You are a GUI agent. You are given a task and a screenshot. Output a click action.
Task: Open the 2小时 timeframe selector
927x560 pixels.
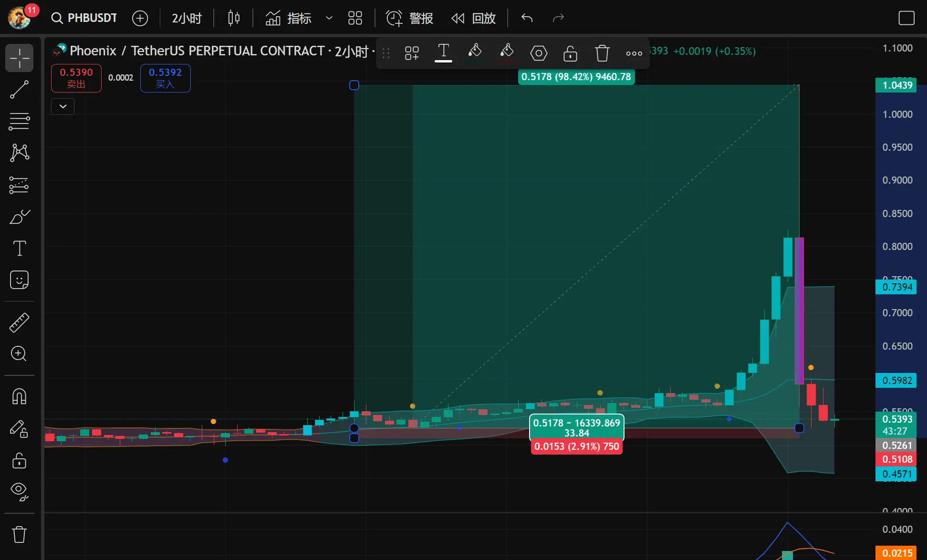click(187, 18)
